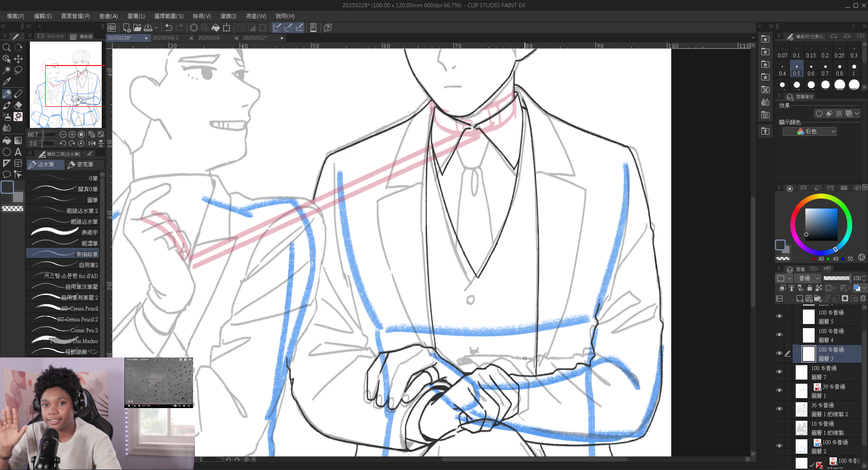Open the 圖層(L) menu

136,16
